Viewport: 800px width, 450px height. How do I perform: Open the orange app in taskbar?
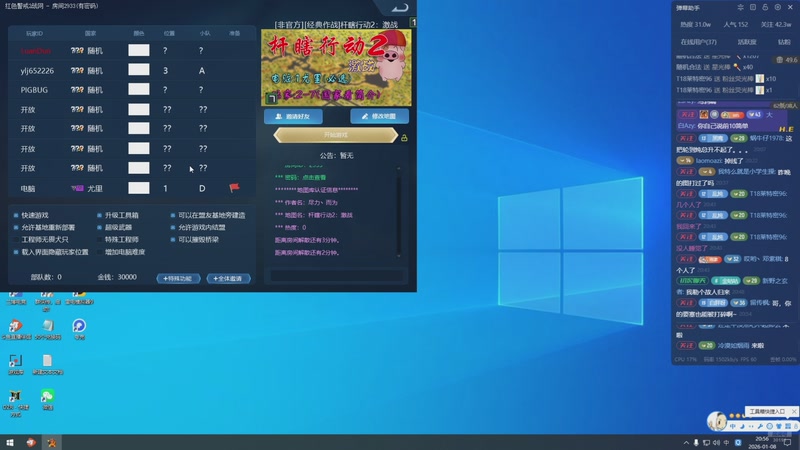[31, 443]
